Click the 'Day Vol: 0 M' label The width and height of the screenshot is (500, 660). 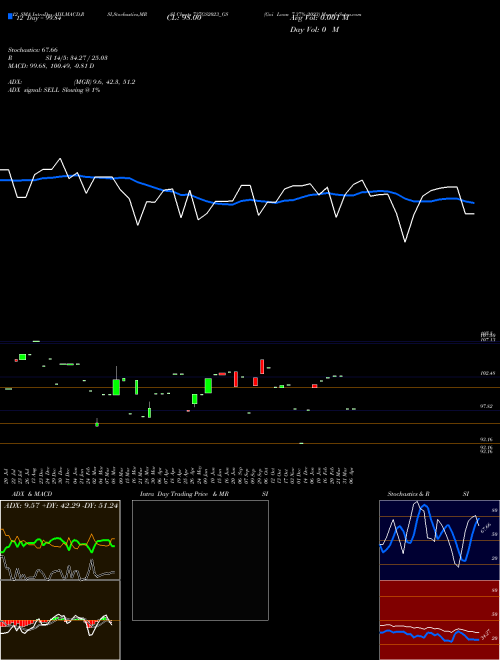(314, 29)
